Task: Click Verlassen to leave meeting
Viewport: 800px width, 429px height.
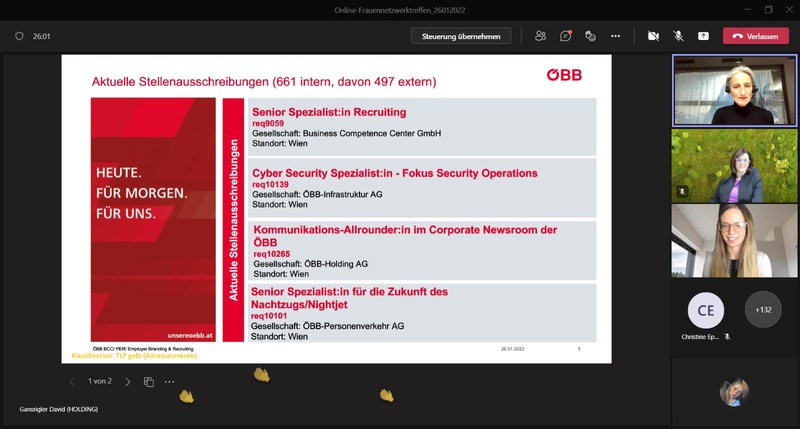Action: coord(755,36)
